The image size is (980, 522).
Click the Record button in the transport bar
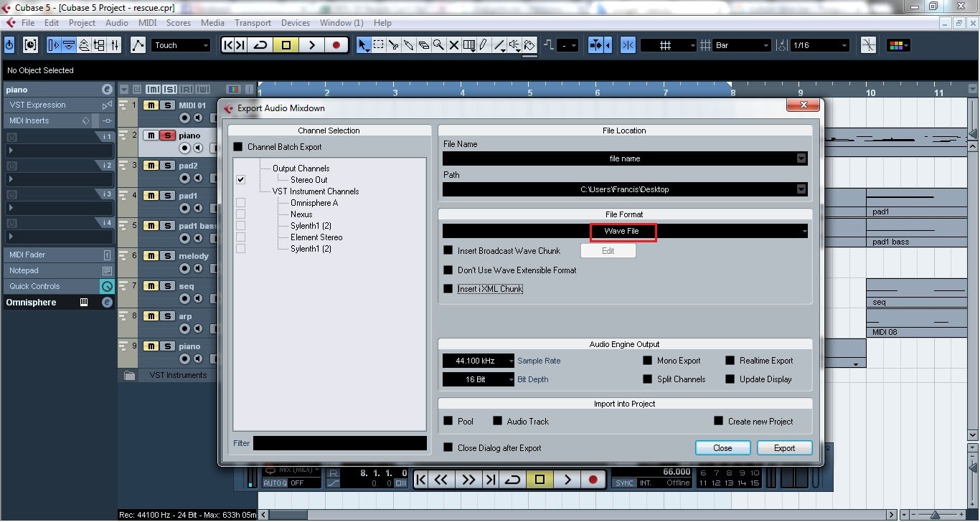click(593, 479)
